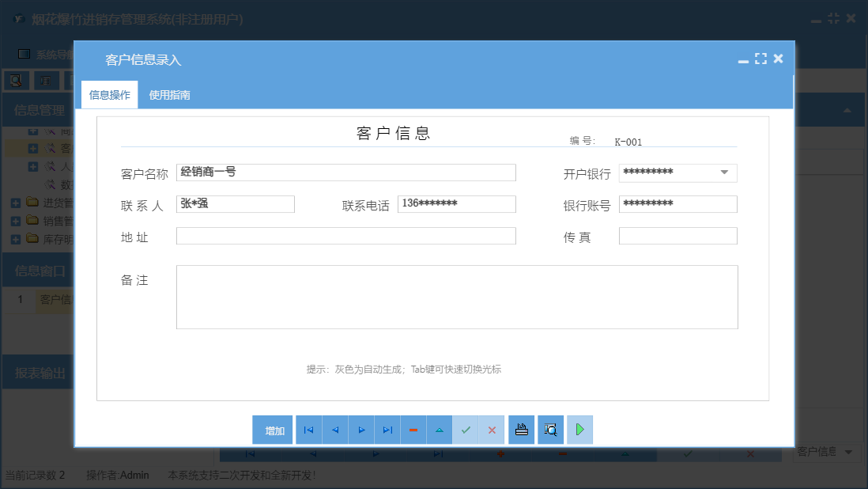The image size is (868, 489).
Task: Switch to the 使用指南 tab
Action: click(169, 93)
